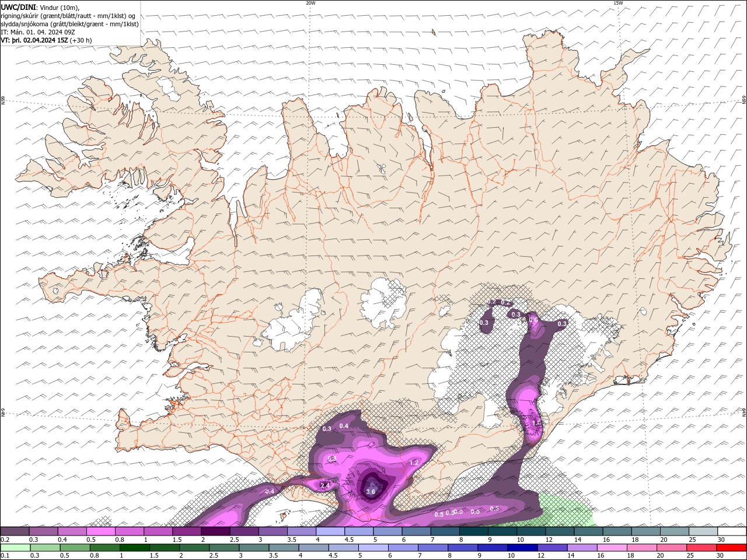Click the initial time line 'IT: Mán. 01. 04. 2024 09Z'

38,32
